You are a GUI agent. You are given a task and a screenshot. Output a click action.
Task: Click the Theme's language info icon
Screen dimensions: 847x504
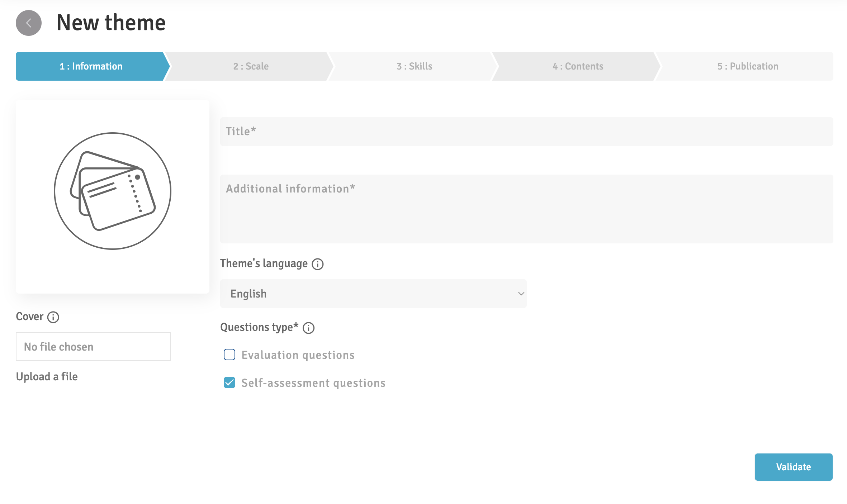(x=317, y=264)
